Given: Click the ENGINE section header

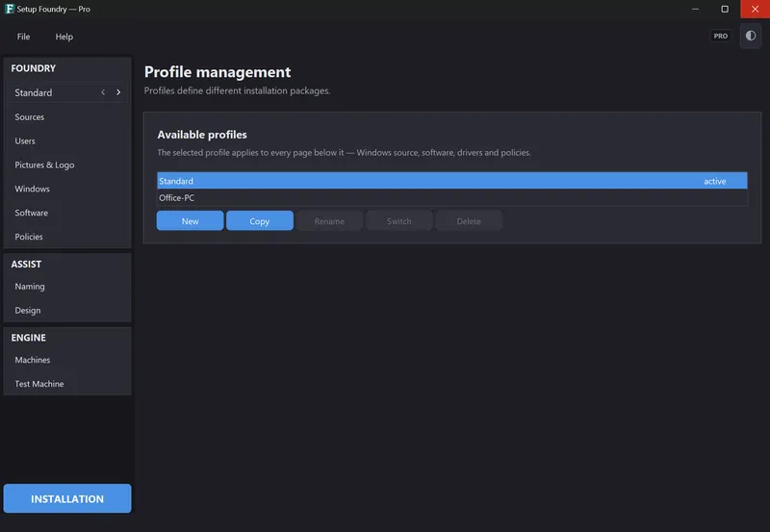Looking at the screenshot, I should pos(29,338).
